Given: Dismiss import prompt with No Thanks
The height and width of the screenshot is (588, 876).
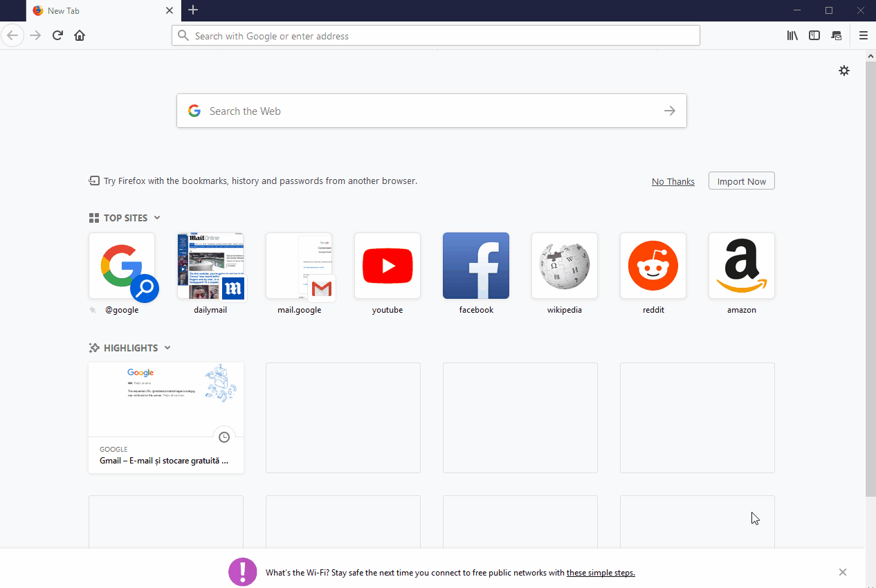Looking at the screenshot, I should (673, 181).
